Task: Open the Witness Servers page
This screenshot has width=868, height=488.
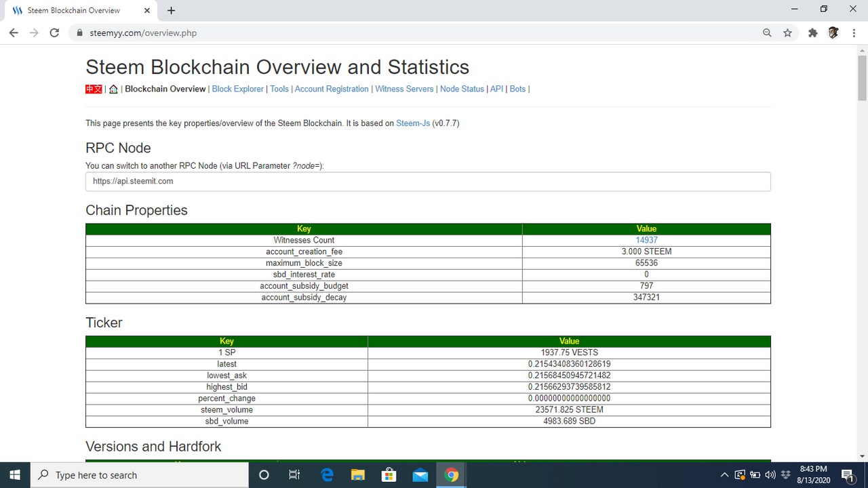Action: 404,89
